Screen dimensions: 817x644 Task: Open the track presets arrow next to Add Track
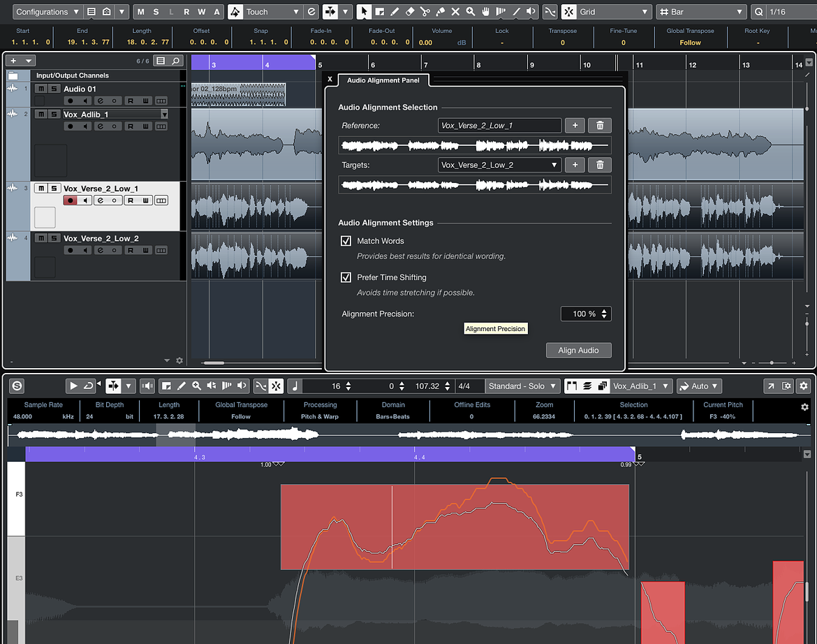pyautogui.click(x=29, y=61)
